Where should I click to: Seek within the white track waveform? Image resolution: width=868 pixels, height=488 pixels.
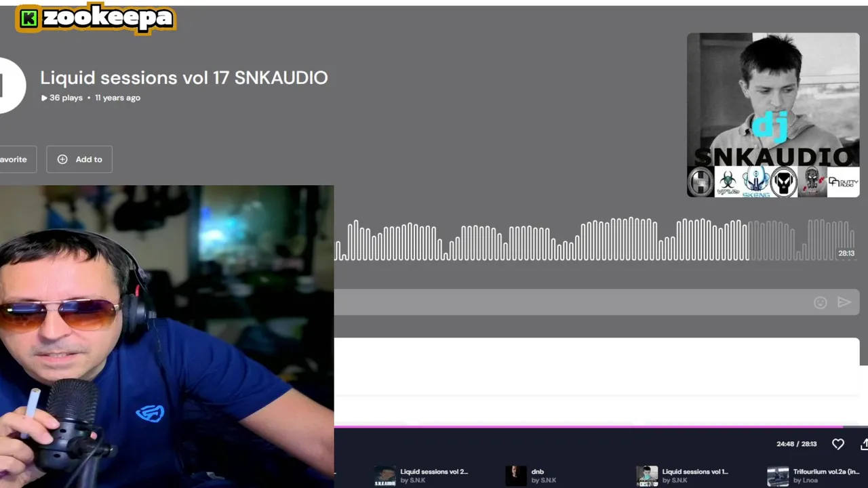[x=594, y=239]
